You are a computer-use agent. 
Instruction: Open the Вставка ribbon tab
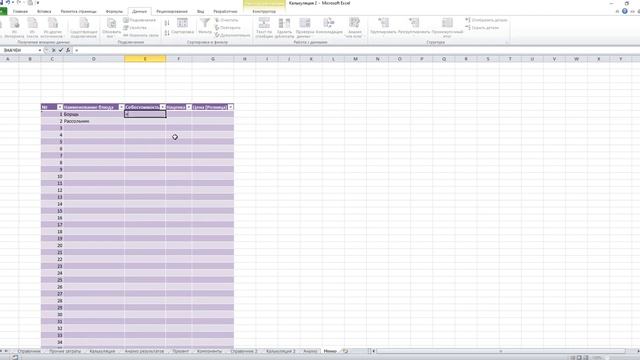tap(44, 11)
